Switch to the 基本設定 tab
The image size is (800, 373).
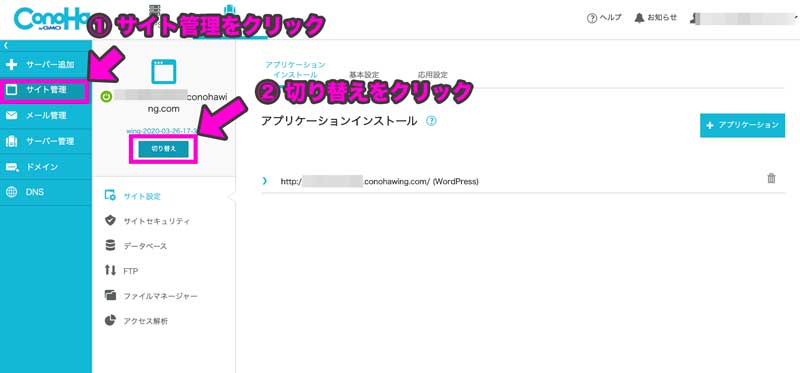tap(364, 75)
